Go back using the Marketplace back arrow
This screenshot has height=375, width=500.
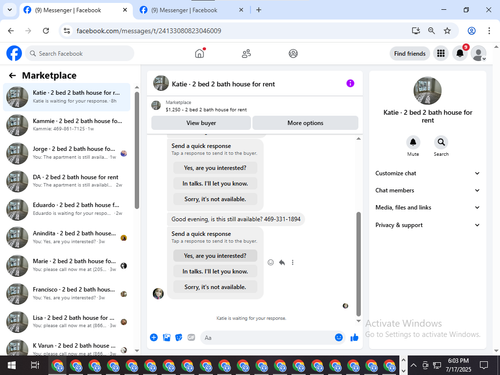tap(12, 76)
